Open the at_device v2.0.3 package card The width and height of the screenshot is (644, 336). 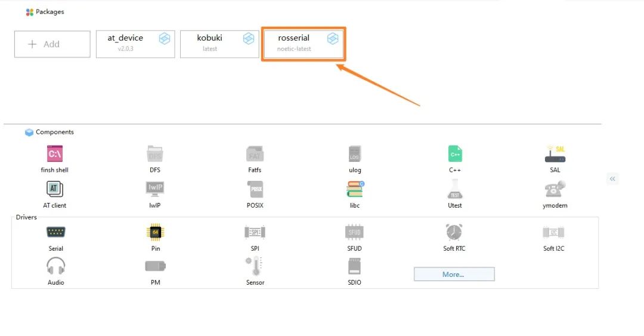[135, 44]
